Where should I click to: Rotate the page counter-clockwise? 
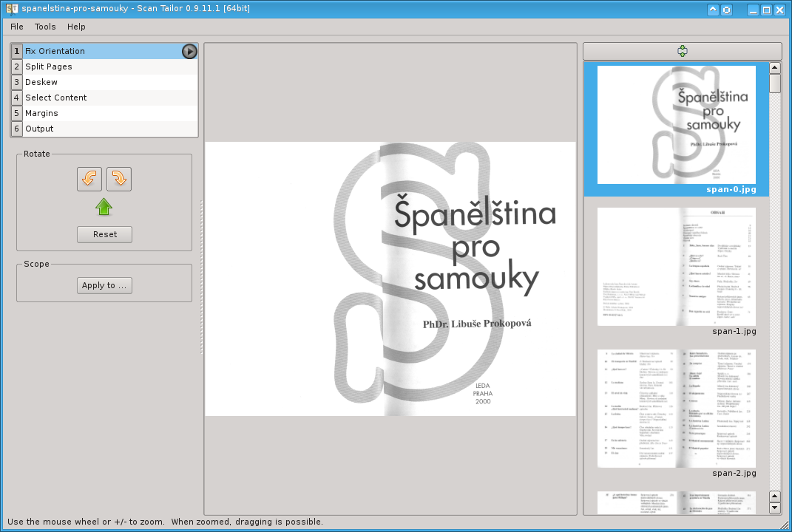pyautogui.click(x=89, y=180)
